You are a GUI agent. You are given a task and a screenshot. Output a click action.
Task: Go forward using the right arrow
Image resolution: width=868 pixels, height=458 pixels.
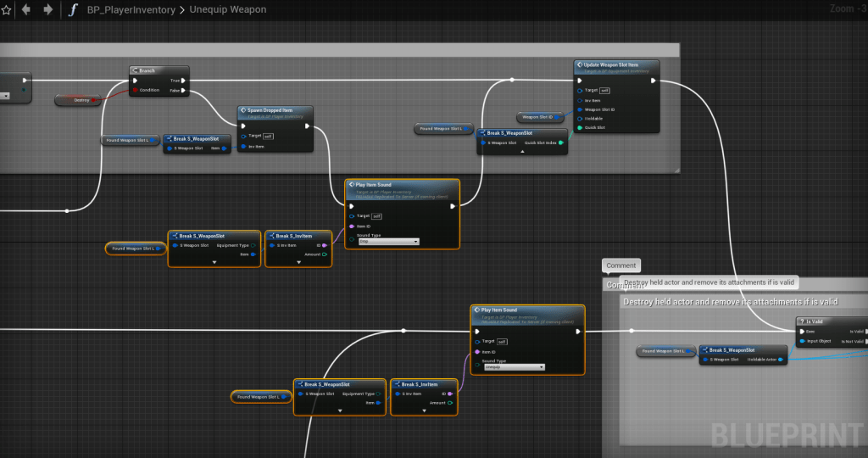click(47, 10)
